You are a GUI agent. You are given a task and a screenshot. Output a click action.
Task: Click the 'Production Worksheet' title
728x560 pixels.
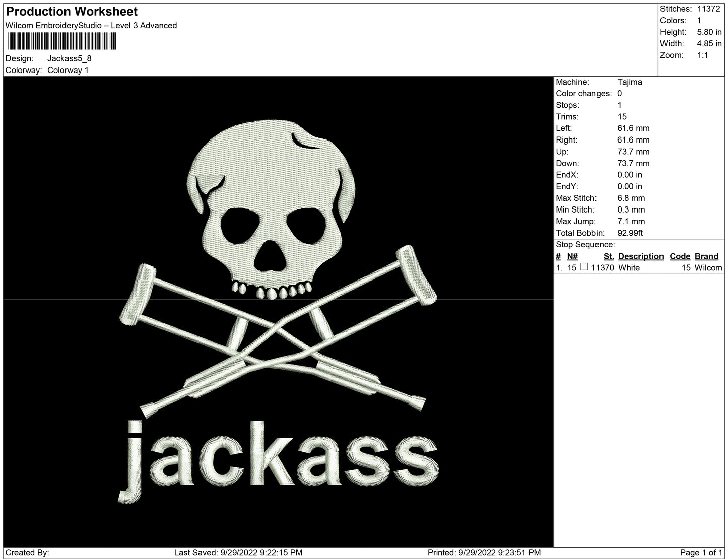click(72, 12)
